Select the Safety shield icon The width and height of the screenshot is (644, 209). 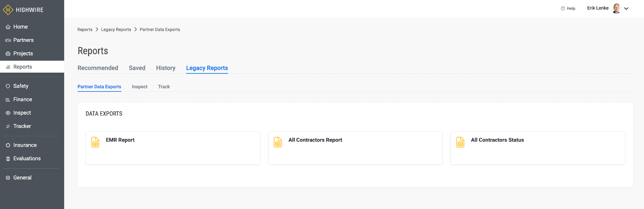(x=8, y=86)
